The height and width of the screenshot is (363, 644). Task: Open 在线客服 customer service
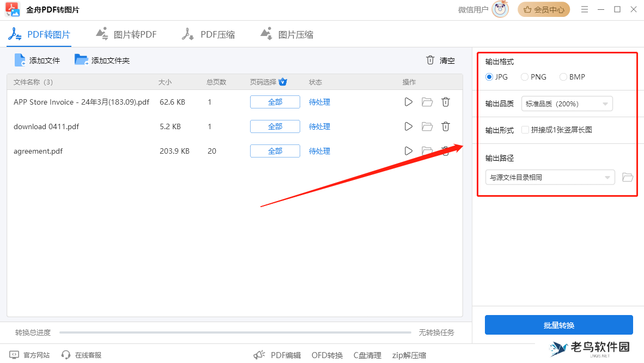coord(81,355)
